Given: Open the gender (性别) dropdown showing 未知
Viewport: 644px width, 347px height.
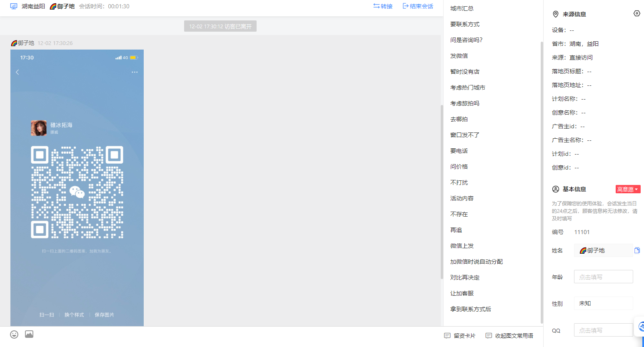Looking at the screenshot, I should pyautogui.click(x=603, y=303).
